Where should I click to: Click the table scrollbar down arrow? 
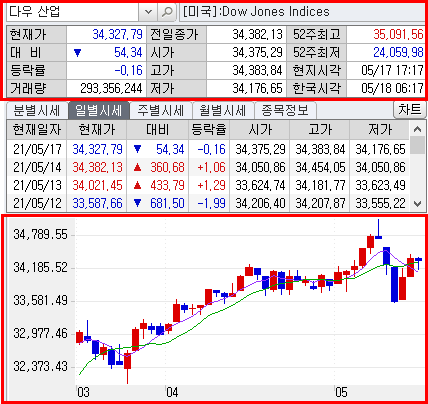coord(417,203)
